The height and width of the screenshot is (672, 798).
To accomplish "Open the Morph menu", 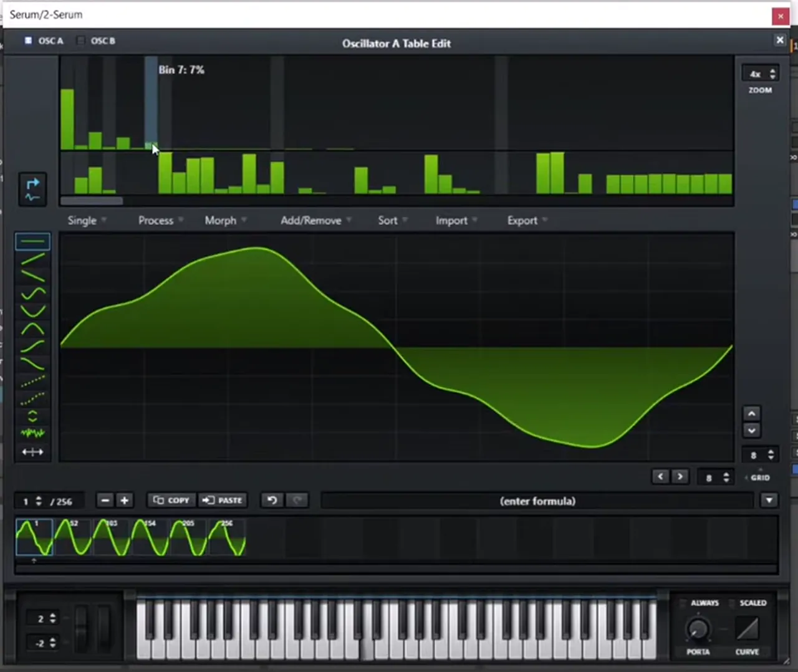I will tap(226, 221).
